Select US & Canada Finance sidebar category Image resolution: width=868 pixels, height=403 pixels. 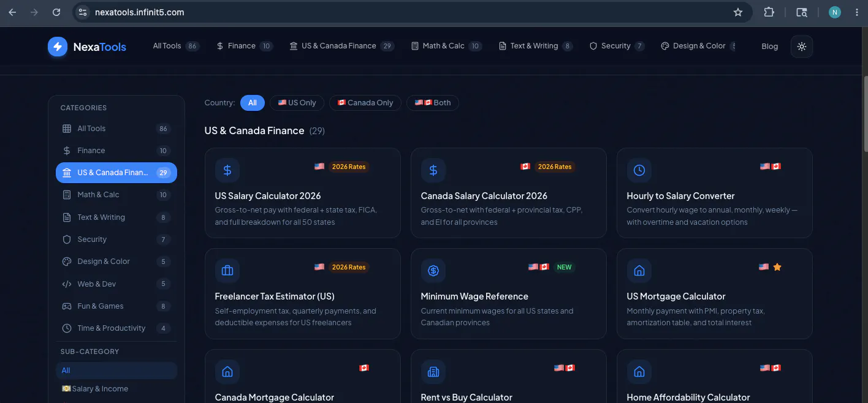click(x=116, y=173)
